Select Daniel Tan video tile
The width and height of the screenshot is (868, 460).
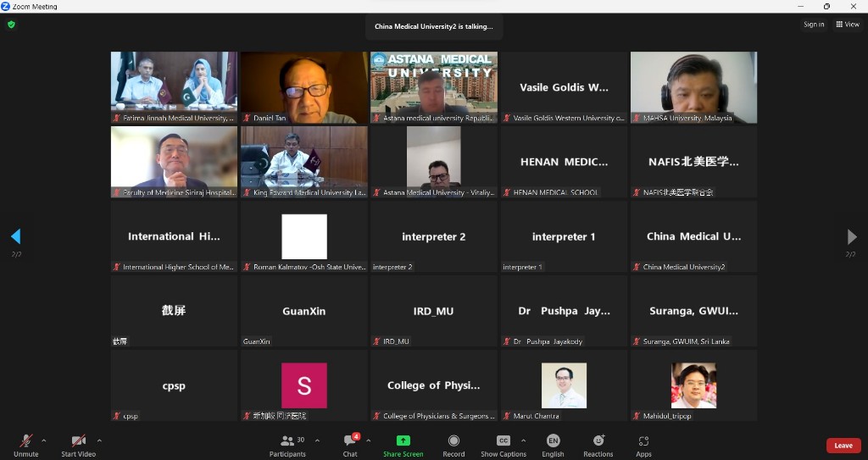[x=304, y=87]
